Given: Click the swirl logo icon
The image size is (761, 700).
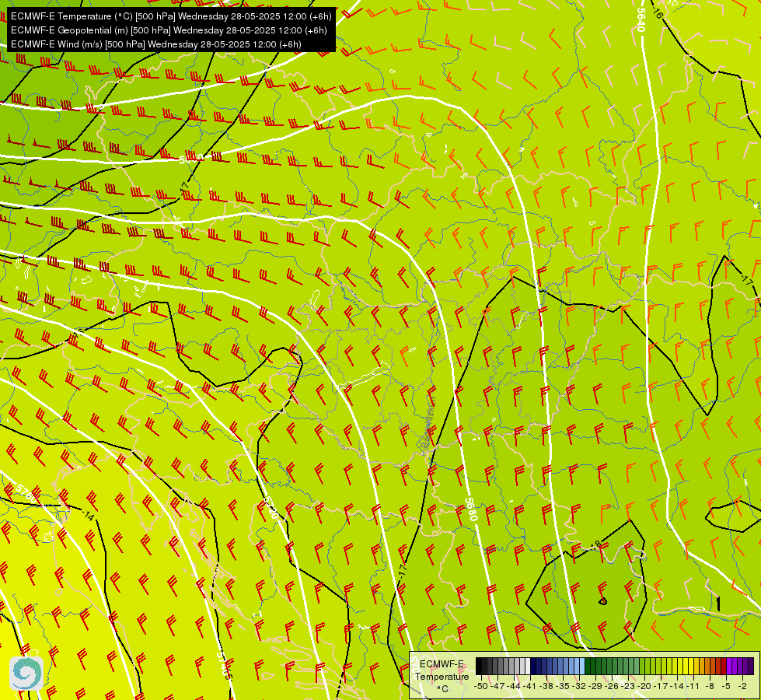Looking at the screenshot, I should tap(26, 674).
